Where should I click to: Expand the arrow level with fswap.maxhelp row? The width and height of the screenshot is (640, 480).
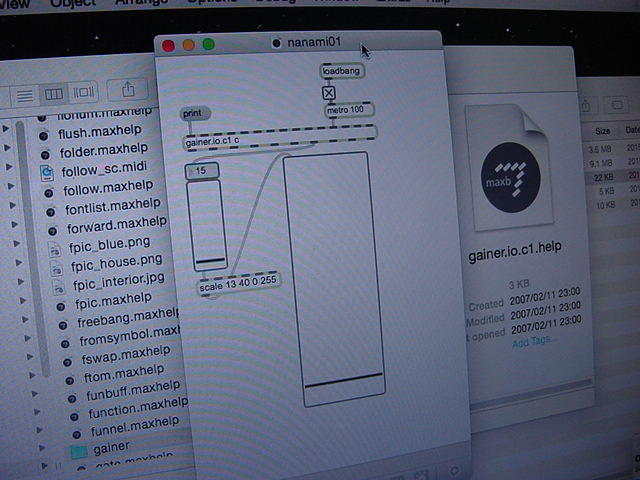(x=30, y=356)
